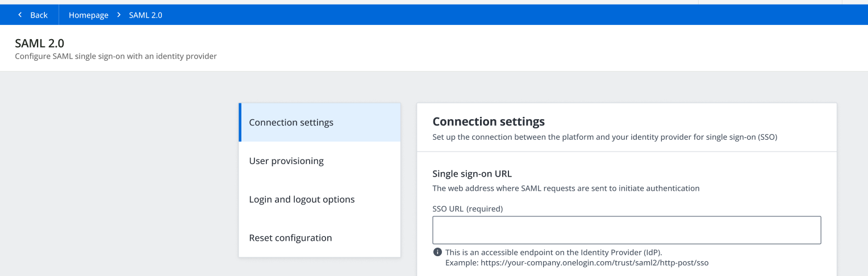Switch to the User provisioning section
The image size is (868, 276).
pyautogui.click(x=286, y=161)
